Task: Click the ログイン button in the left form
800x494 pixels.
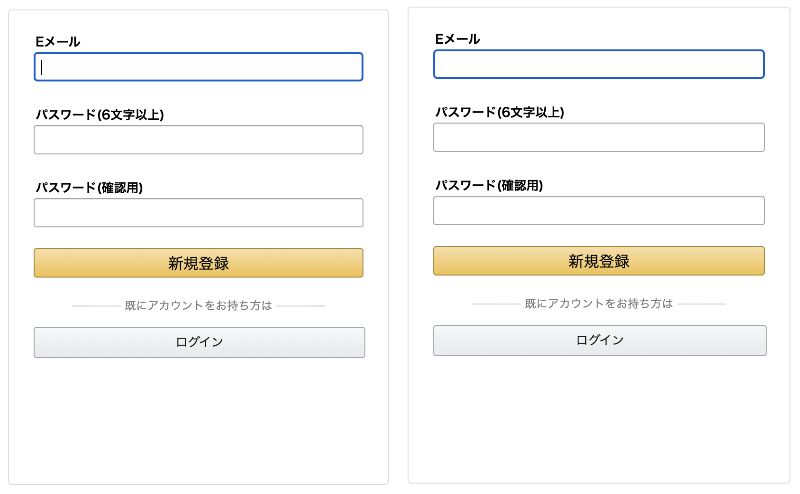Action: (199, 342)
